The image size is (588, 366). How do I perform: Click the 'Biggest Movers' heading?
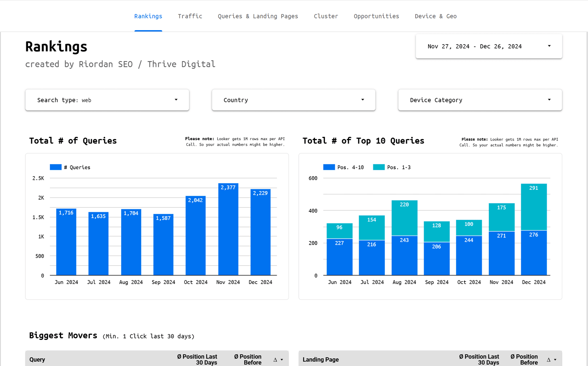point(63,335)
